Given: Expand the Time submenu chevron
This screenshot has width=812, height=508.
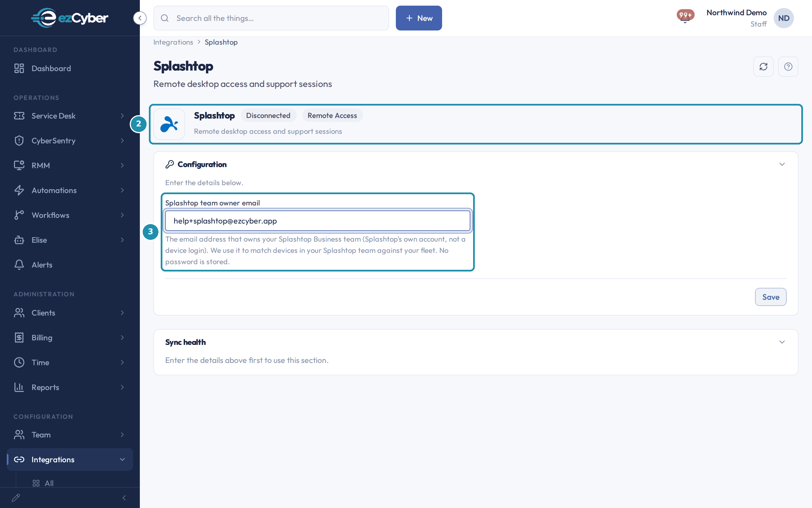Looking at the screenshot, I should [122, 363].
